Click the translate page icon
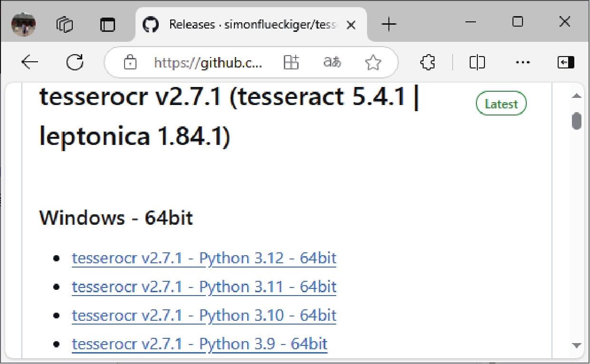Viewport: 590px width, 364px height. pos(332,62)
